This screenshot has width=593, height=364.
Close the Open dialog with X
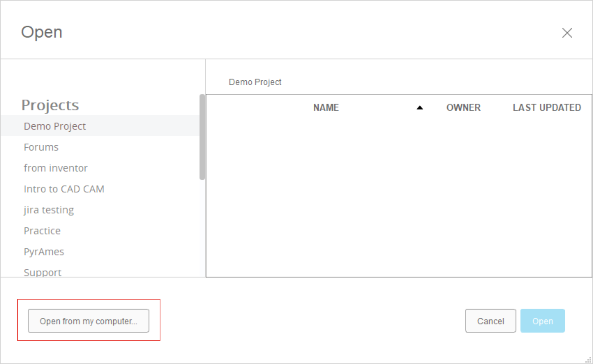coord(567,33)
